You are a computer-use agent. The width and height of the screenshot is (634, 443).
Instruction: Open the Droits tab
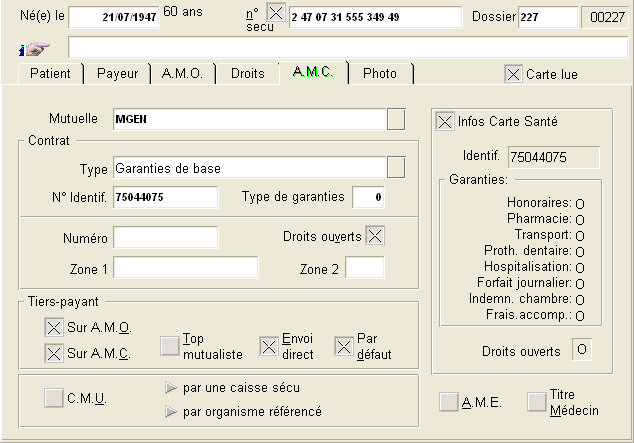point(247,74)
